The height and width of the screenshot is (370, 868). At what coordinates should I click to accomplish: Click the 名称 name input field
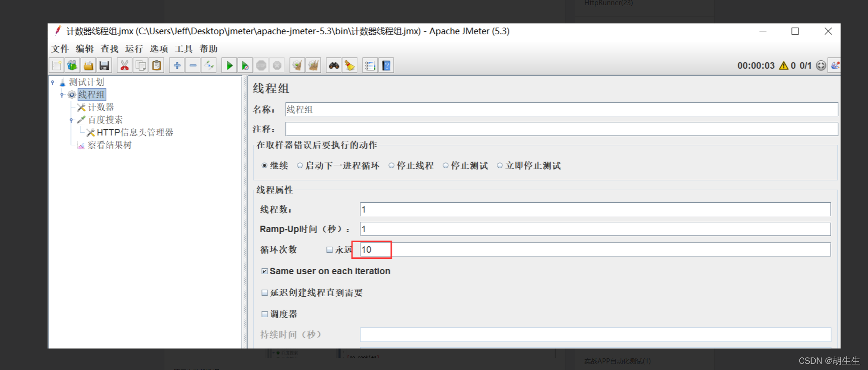click(562, 109)
